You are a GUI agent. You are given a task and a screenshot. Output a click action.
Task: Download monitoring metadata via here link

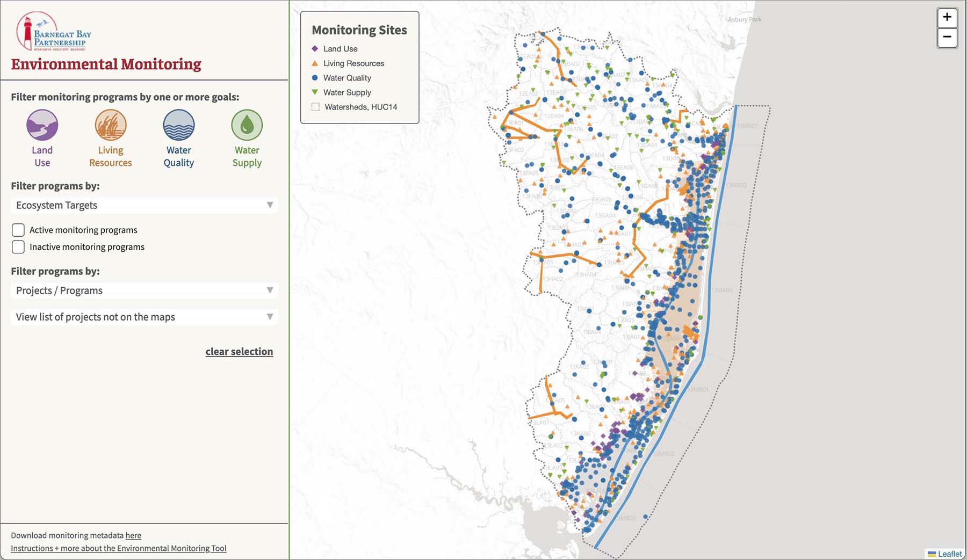(x=133, y=535)
